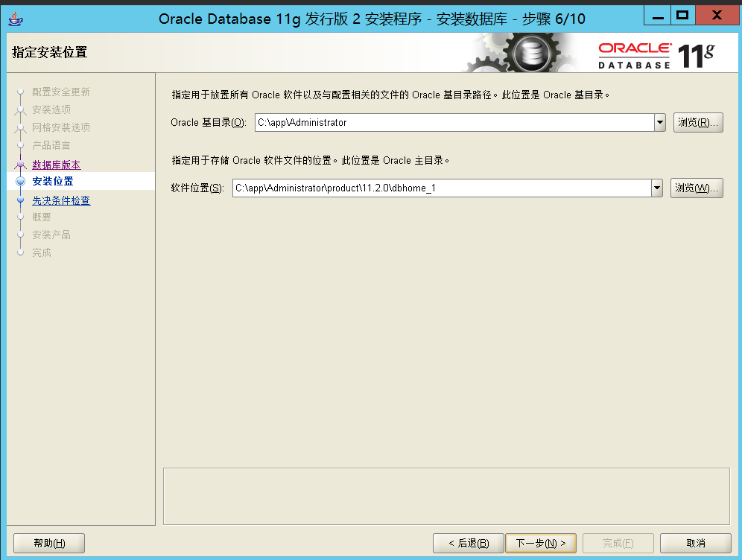Click the Oracle 基目录 text field
This screenshot has width=742, height=560.
[x=454, y=122]
